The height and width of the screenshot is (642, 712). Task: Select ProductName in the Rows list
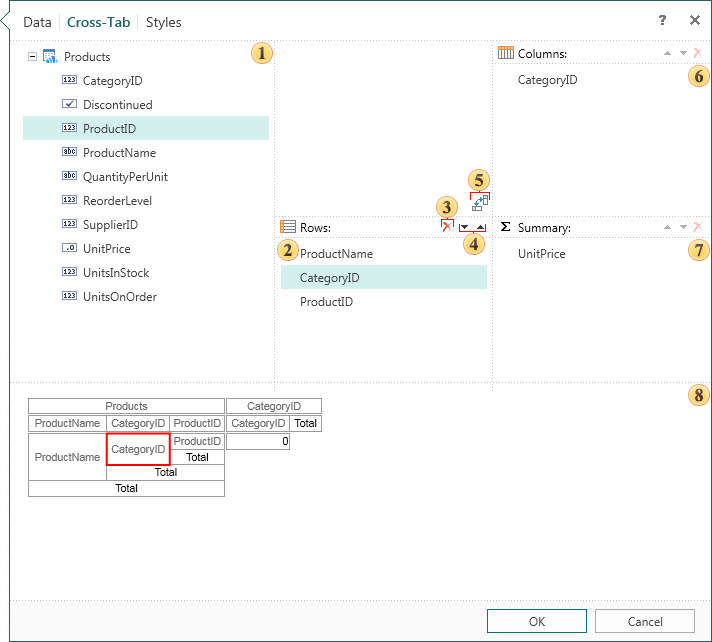336,254
